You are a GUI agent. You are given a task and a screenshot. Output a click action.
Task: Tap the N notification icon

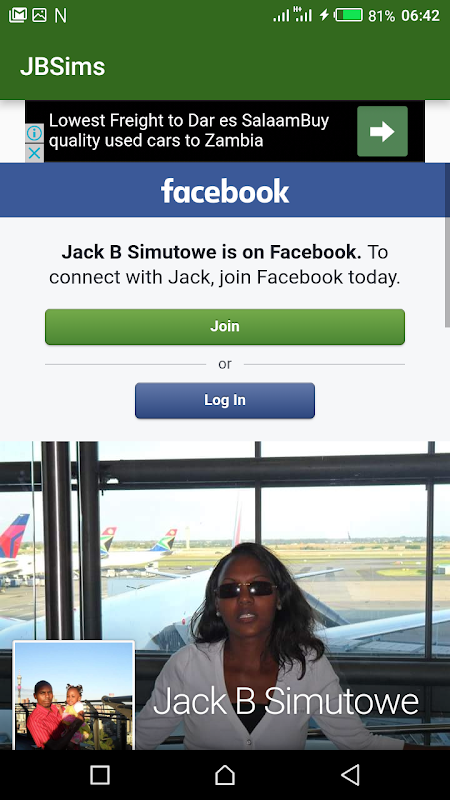[x=60, y=16]
